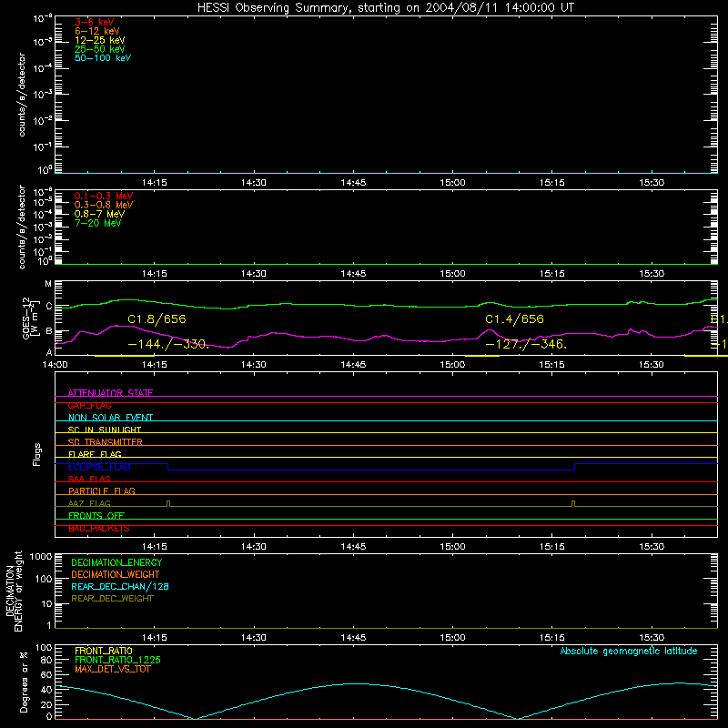
Task: Click the PARTICLE_FLAG label
Action: [102, 490]
